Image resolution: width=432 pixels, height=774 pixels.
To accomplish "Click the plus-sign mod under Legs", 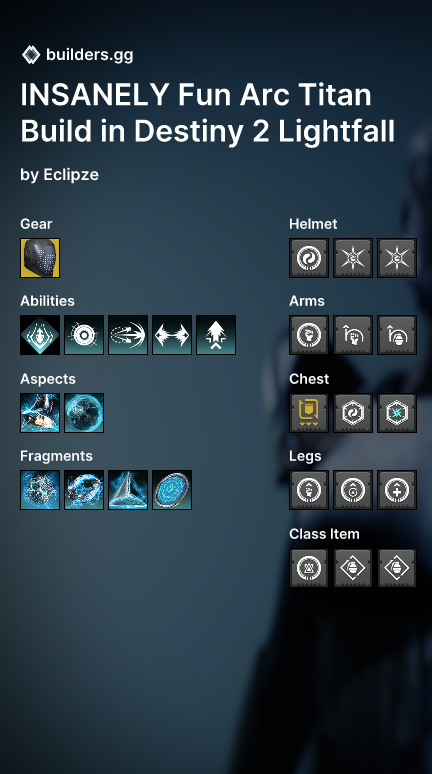I will pos(397,490).
